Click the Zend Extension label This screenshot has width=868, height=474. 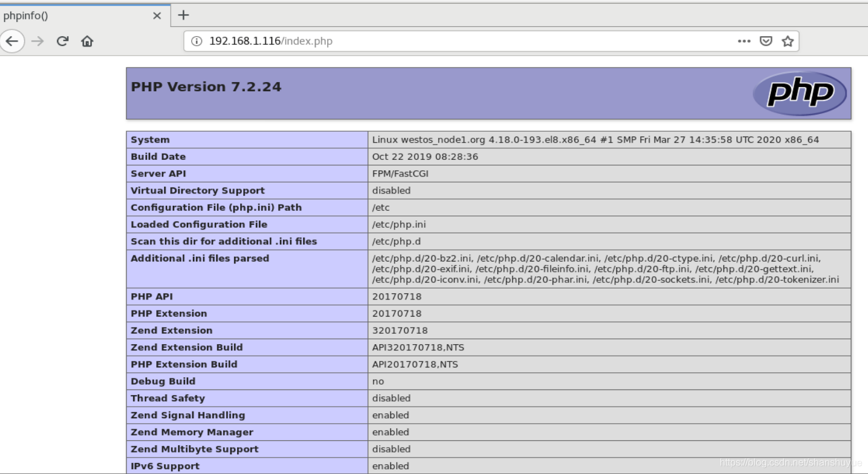(172, 331)
